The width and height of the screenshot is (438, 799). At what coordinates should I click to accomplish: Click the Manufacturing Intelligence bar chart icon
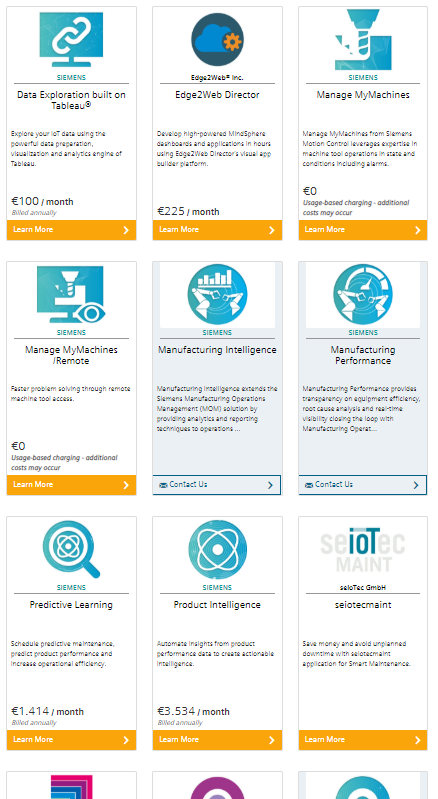217,295
